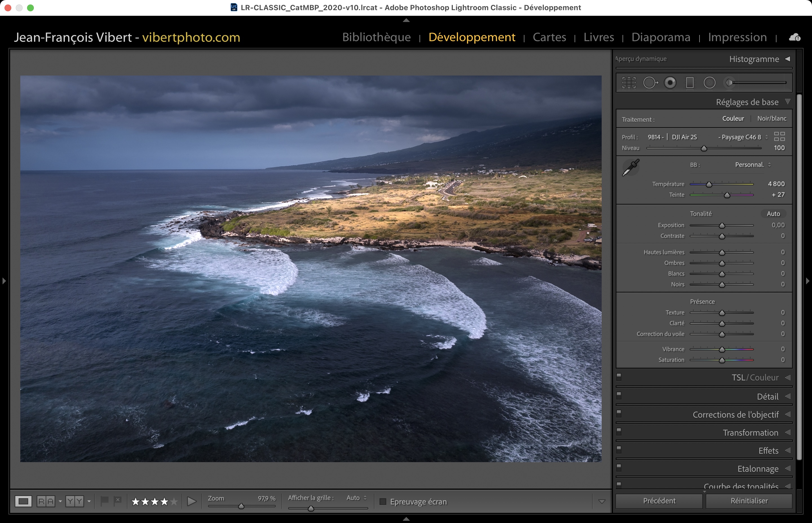Click the Auto tonality button
The height and width of the screenshot is (523, 812).
773,214
